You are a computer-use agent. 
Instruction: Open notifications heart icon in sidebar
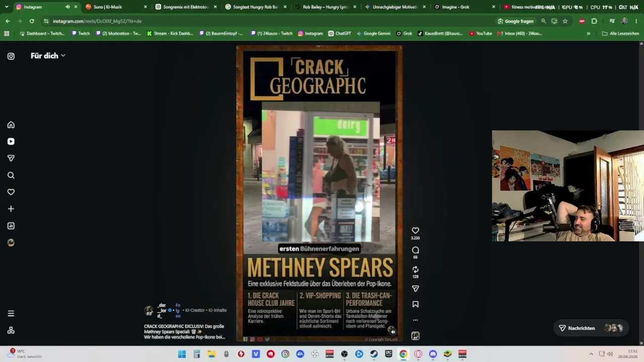click(11, 192)
